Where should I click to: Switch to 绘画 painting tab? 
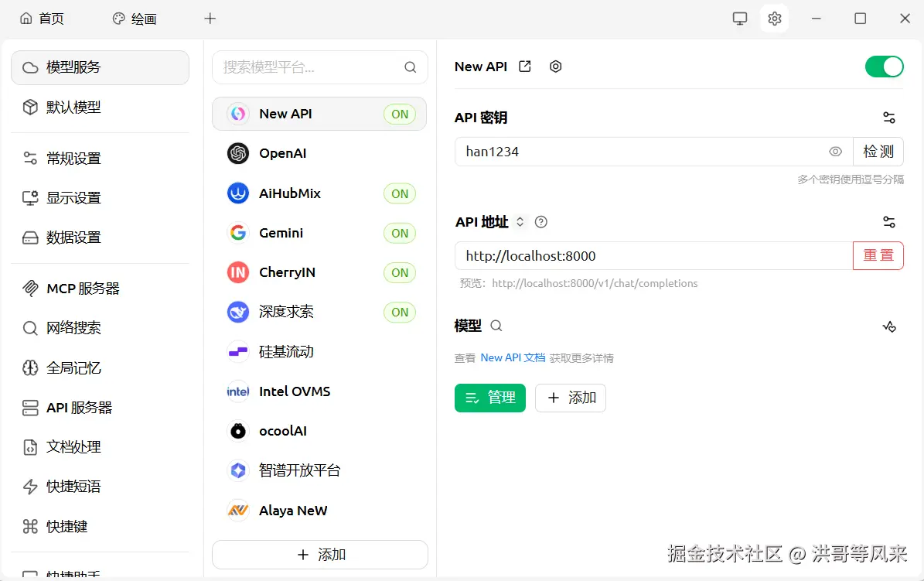[x=135, y=19]
